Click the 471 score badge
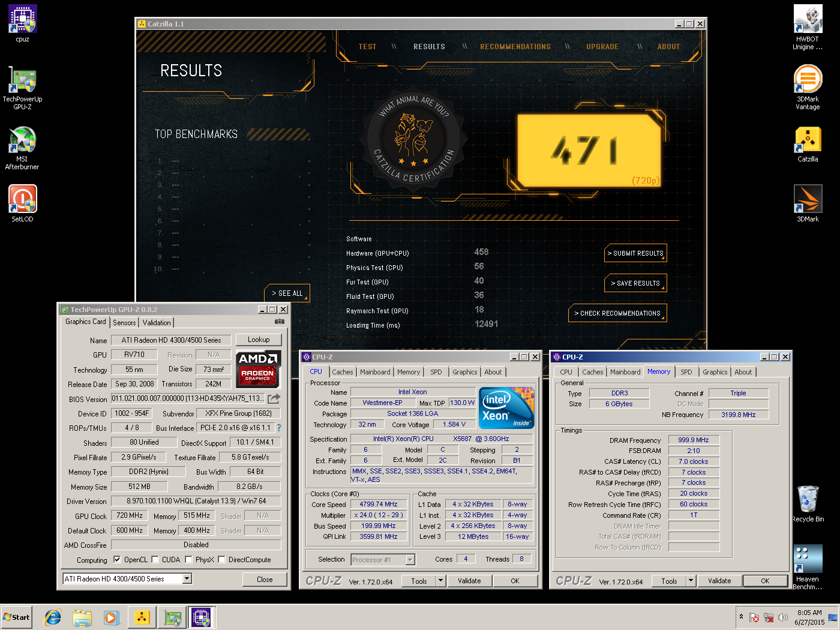The width and height of the screenshot is (840, 630). (x=589, y=150)
